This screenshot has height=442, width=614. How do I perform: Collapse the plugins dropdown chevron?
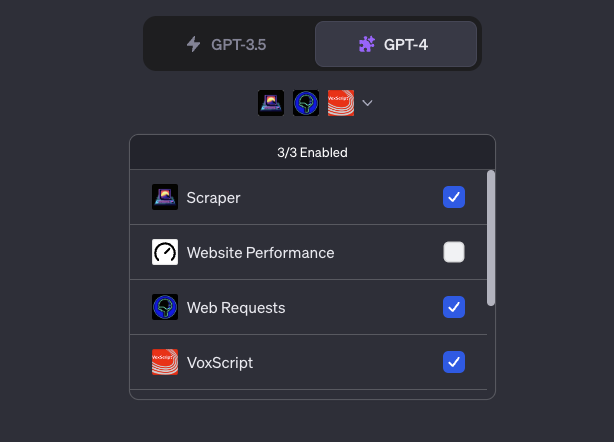click(x=367, y=103)
